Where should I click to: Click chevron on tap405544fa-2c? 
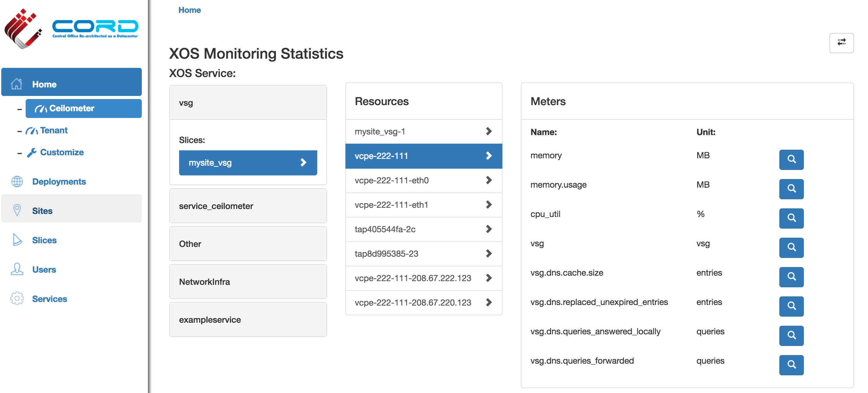click(489, 229)
